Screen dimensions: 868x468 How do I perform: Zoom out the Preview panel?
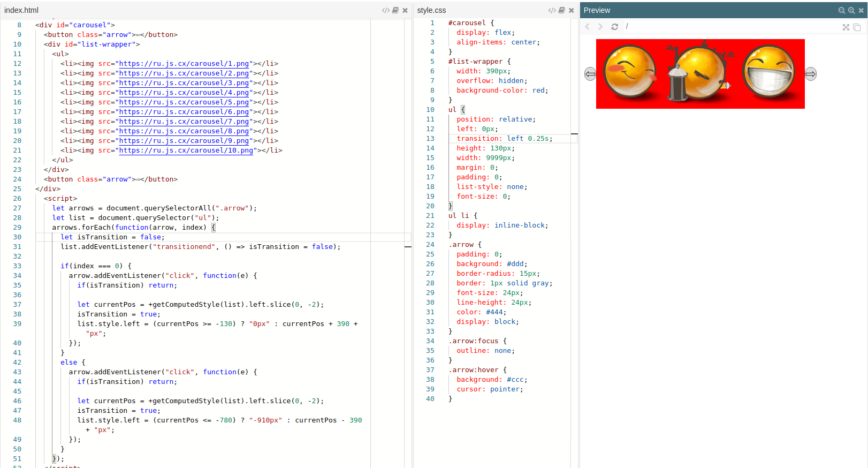coord(842,10)
